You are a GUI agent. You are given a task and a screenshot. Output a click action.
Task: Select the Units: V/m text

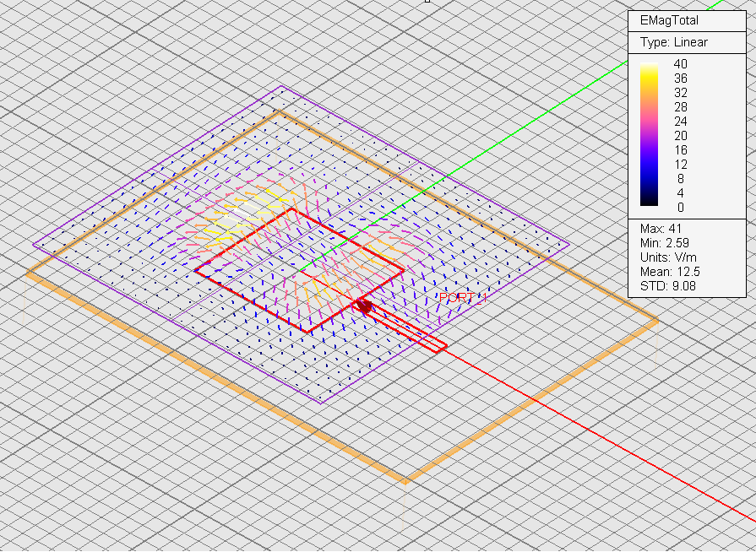tap(668, 257)
